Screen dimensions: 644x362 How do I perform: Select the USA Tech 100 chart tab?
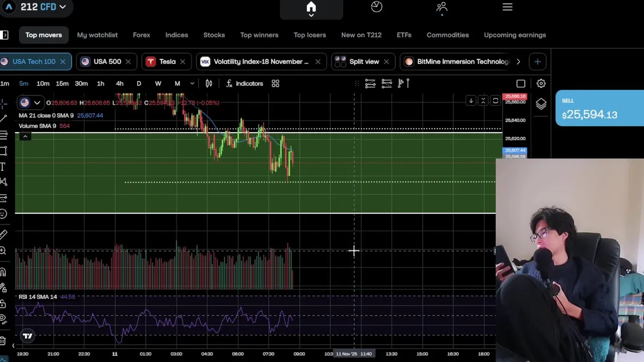pyautogui.click(x=34, y=61)
